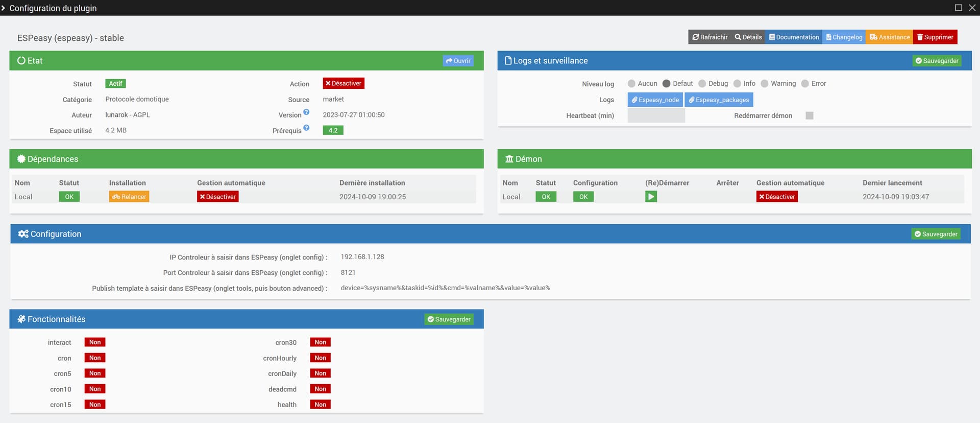Click the cron30 Non badge

320,342
